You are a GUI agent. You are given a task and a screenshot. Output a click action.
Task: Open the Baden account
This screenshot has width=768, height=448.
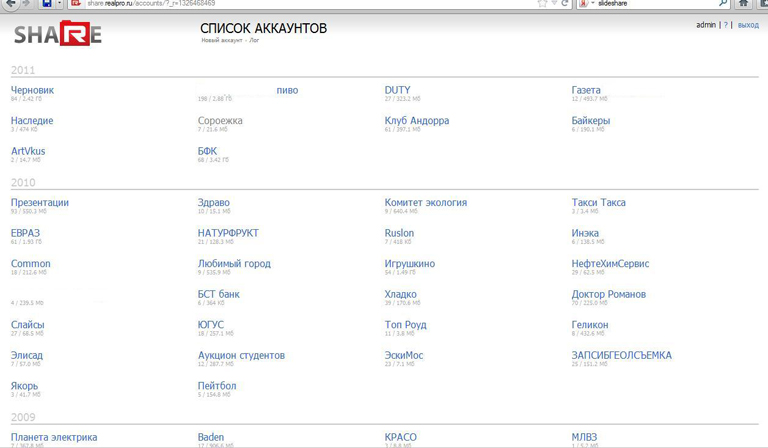tap(211, 437)
